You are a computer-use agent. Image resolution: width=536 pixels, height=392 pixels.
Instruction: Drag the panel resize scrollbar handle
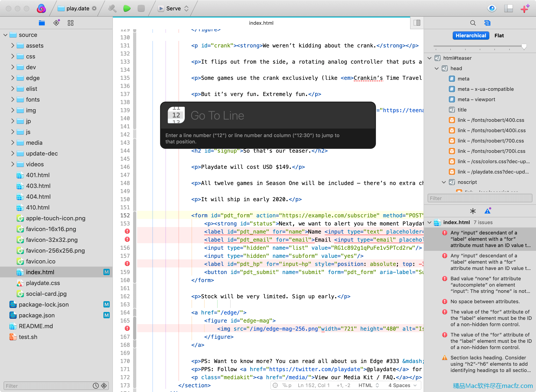pos(524,47)
